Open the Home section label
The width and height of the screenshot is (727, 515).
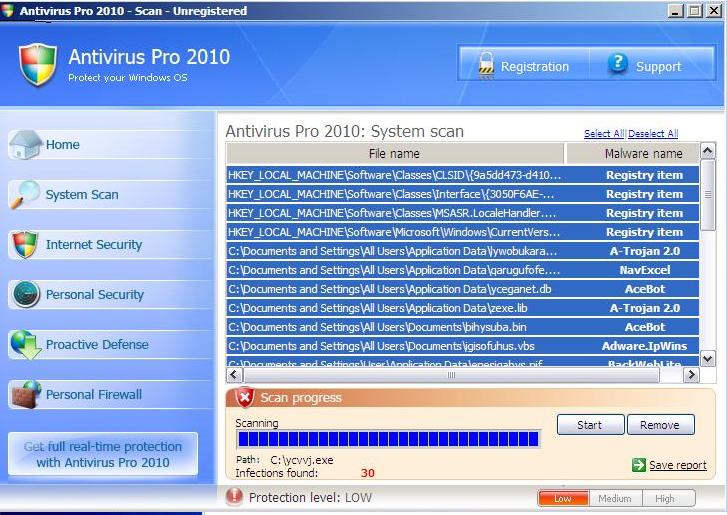coord(63,145)
